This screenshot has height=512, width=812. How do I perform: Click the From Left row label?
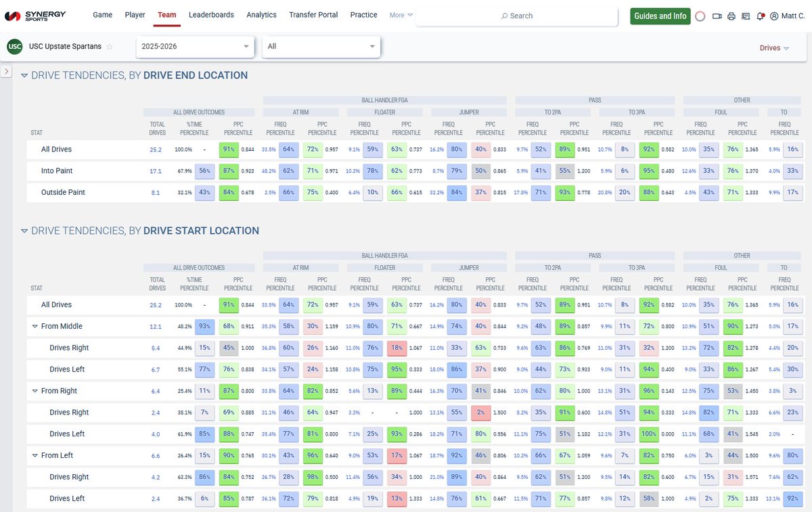pyautogui.click(x=57, y=456)
